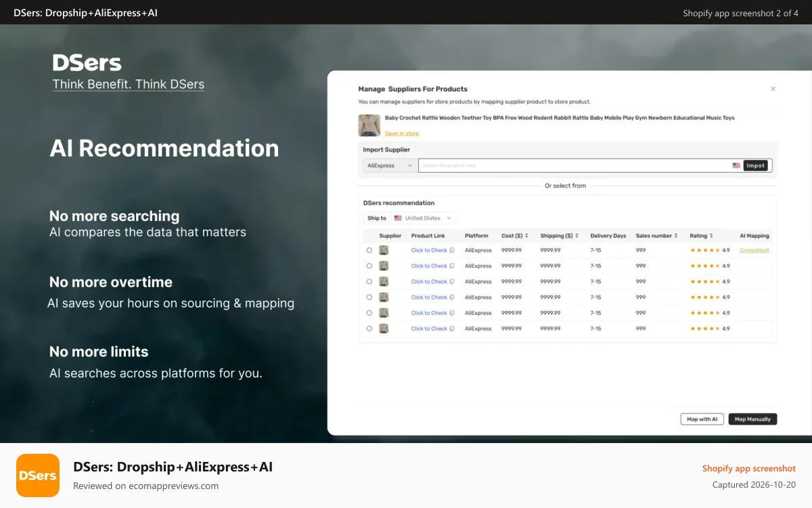The width and height of the screenshot is (812, 508).
Task: Click the first row's 4.9 star rating
Action: pyautogui.click(x=710, y=251)
